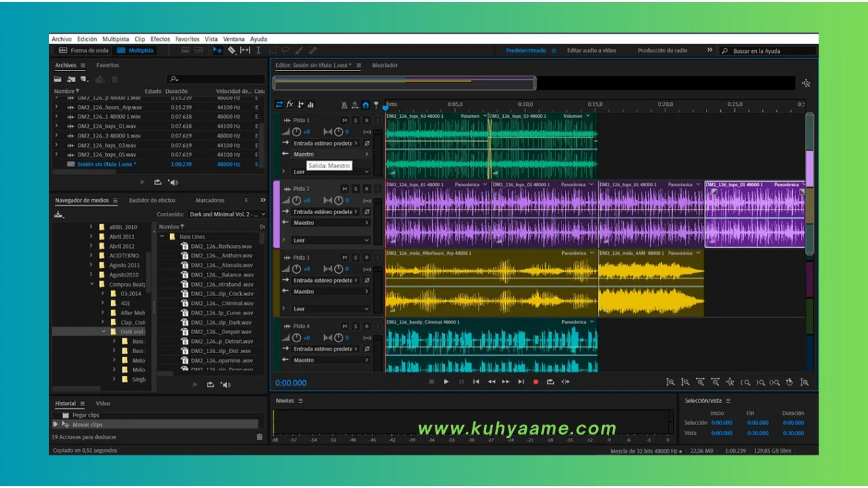Image resolution: width=868 pixels, height=488 pixels.
Task: Click the trash icon in the Historial panel
Action: [259, 437]
